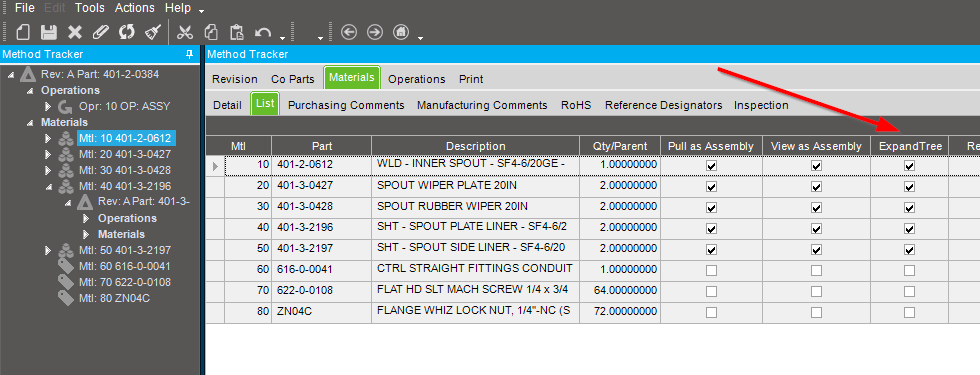The width and height of the screenshot is (980, 375).
Task: Click the operation icon beside Opr: 10 OP: ASSY
Action: tap(66, 106)
